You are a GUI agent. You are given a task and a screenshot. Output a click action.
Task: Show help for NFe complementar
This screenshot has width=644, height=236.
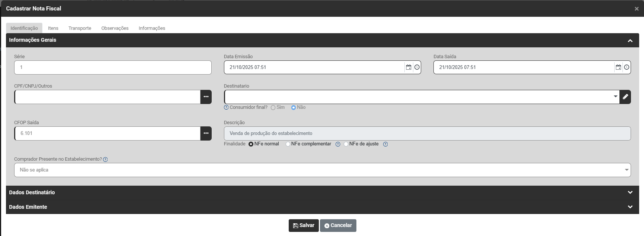click(x=338, y=144)
